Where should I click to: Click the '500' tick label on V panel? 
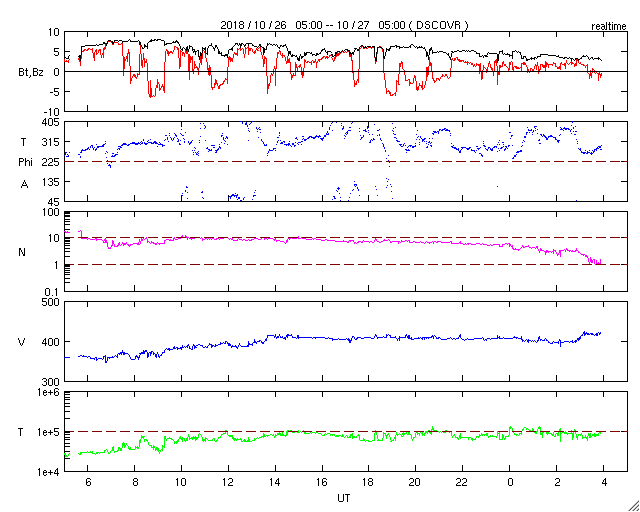click(51, 303)
